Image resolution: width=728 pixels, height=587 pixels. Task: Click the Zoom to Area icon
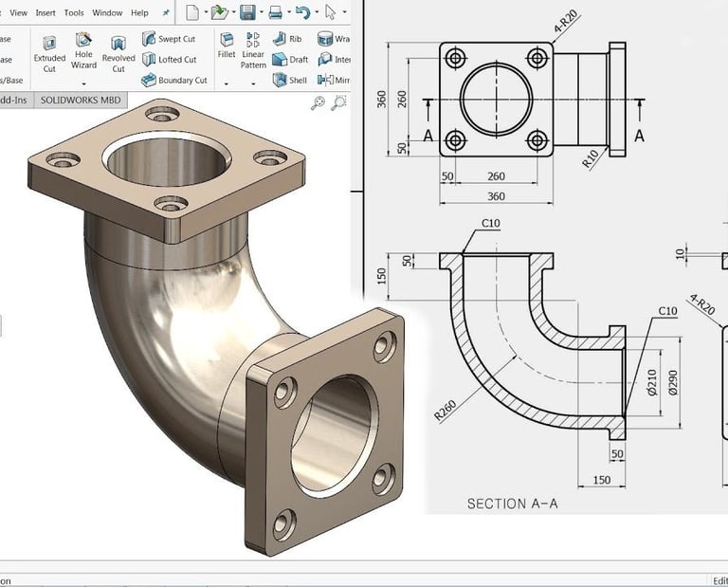tap(339, 102)
